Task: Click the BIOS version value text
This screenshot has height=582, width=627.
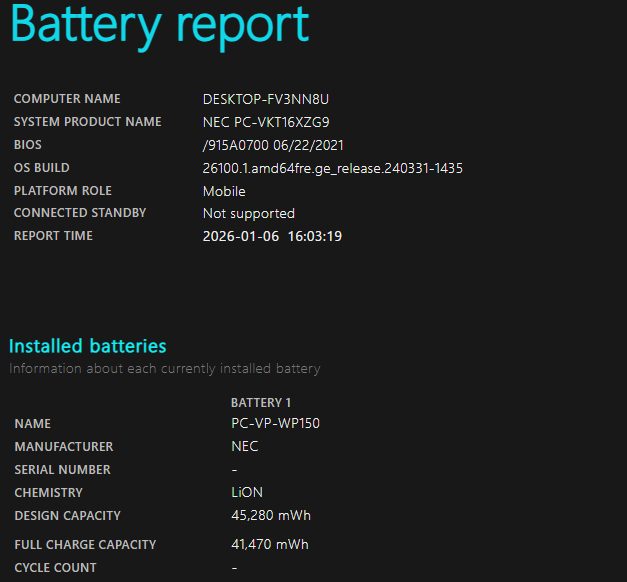Action: point(273,145)
